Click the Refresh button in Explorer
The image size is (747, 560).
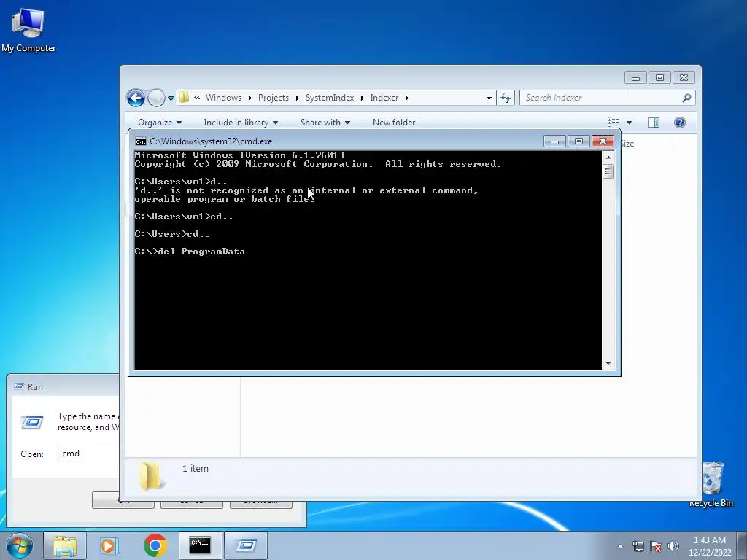point(506,98)
